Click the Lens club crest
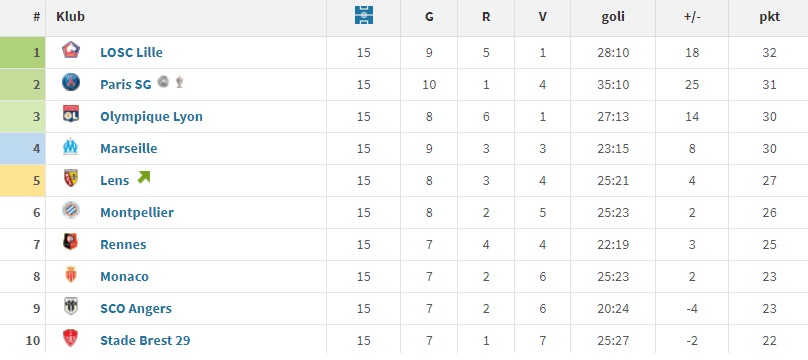The width and height of the screenshot is (808, 360). pyautogui.click(x=71, y=179)
